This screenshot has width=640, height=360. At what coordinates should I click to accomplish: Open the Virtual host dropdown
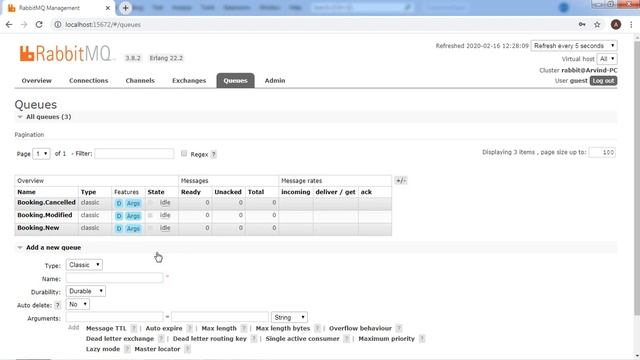pos(607,59)
